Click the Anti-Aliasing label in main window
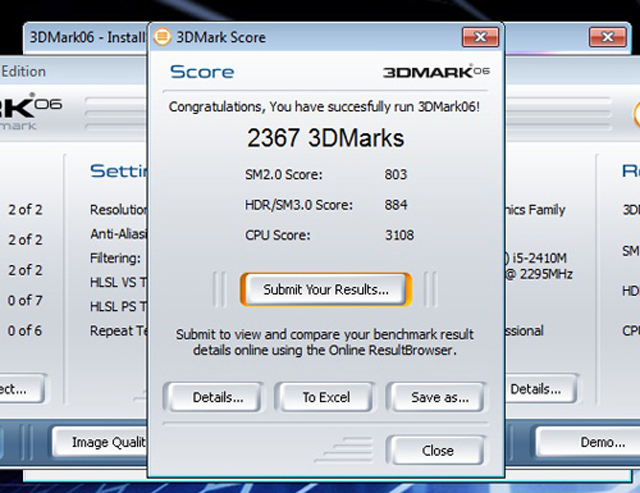Image resolution: width=640 pixels, height=493 pixels. (x=118, y=234)
